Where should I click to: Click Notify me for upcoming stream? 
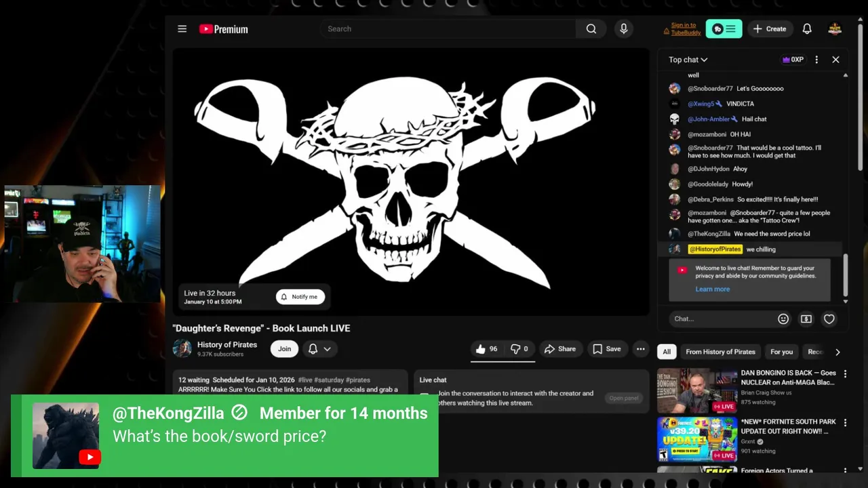click(x=300, y=297)
